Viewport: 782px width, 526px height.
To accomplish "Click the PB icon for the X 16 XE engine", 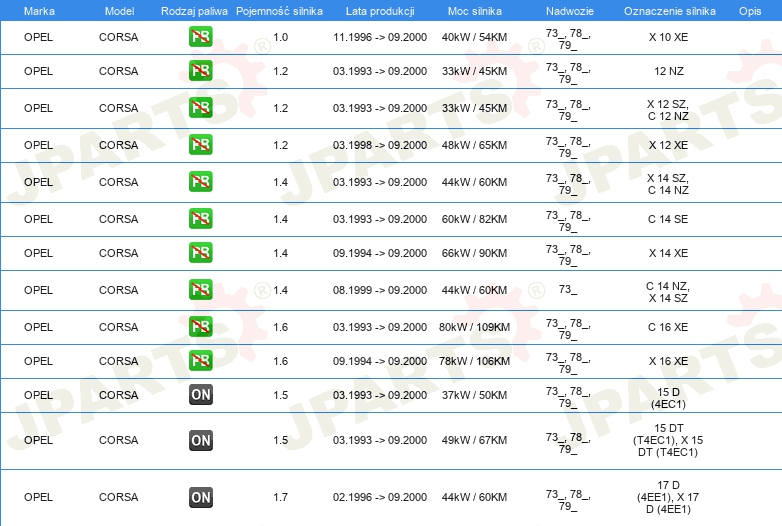I will pos(200,360).
